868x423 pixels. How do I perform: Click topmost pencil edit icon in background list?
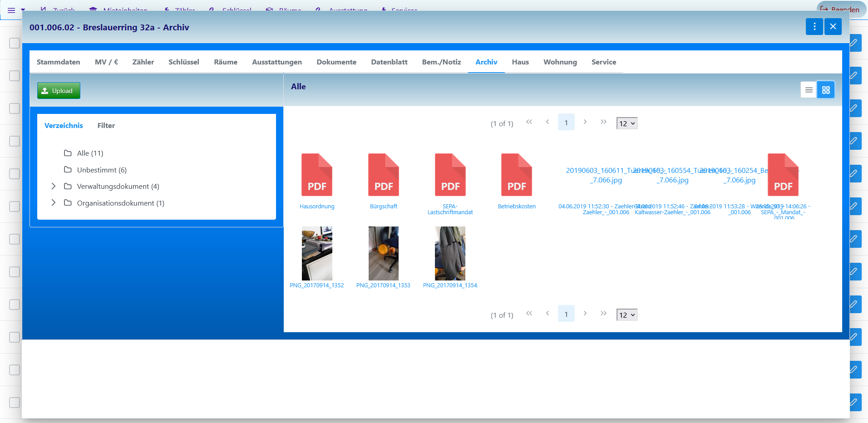tap(854, 43)
